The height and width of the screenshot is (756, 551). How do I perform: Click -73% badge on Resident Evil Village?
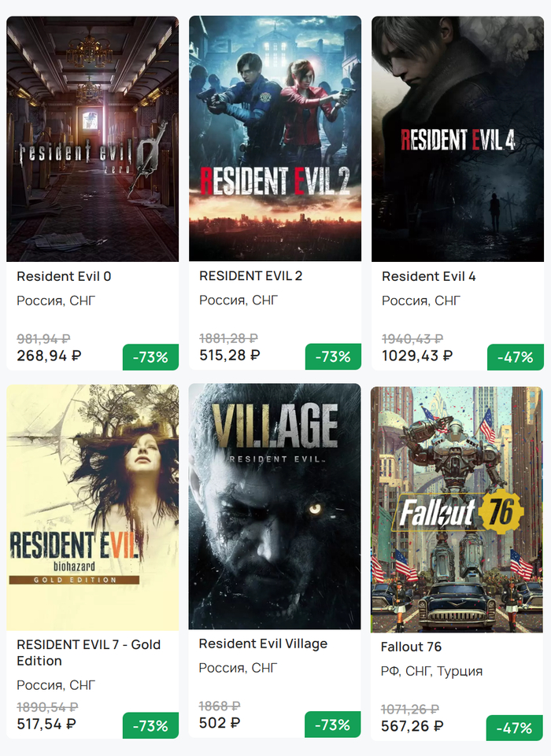[333, 725]
